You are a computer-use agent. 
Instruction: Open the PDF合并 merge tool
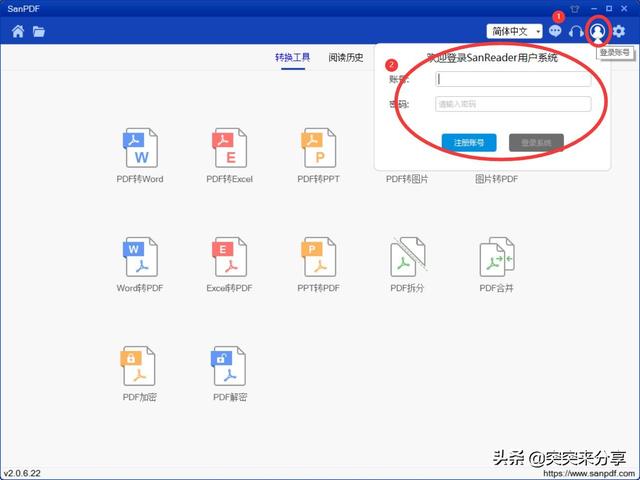tap(496, 264)
